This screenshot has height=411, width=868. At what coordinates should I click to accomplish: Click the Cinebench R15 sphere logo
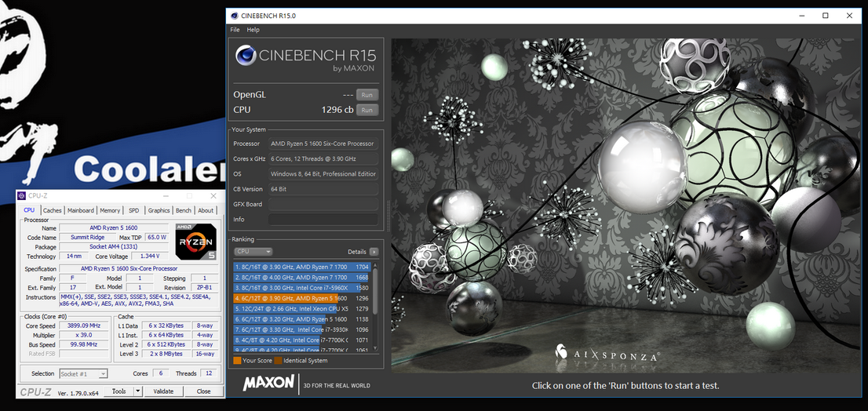pos(245,56)
